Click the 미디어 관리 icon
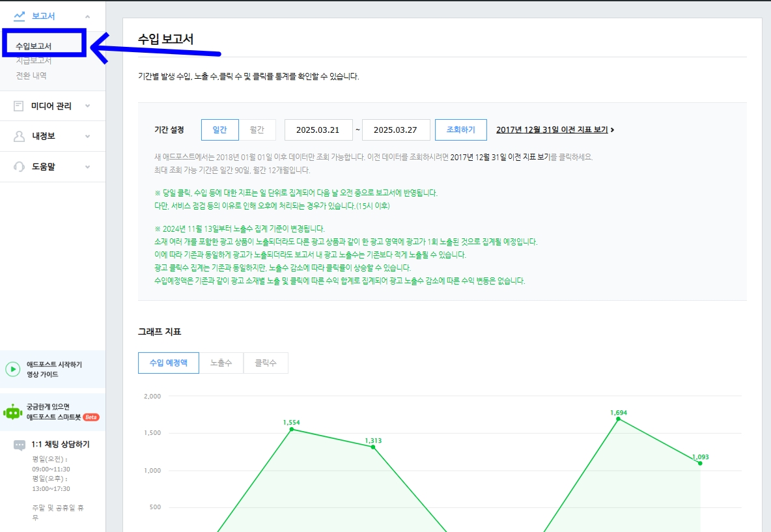The height and width of the screenshot is (532, 771). coord(19,105)
